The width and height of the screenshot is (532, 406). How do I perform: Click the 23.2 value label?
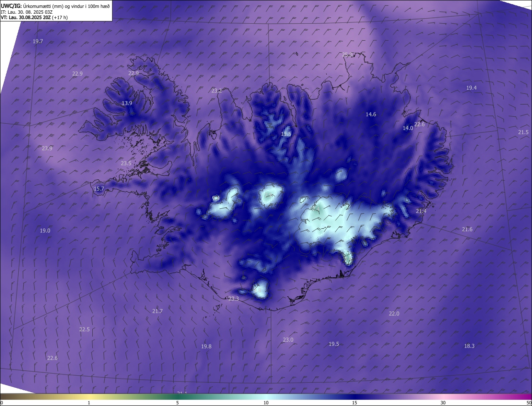click(217, 91)
